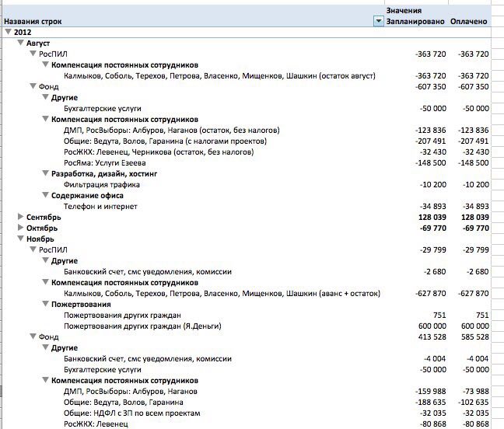Select the cell showing -73 988
This screenshot has width=504, height=429.
click(x=475, y=392)
